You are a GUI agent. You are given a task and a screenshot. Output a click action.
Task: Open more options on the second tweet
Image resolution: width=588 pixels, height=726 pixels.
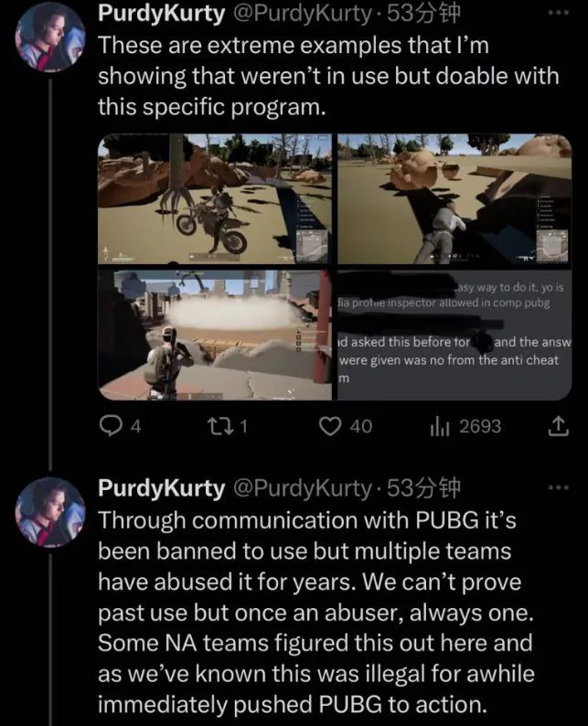559,487
